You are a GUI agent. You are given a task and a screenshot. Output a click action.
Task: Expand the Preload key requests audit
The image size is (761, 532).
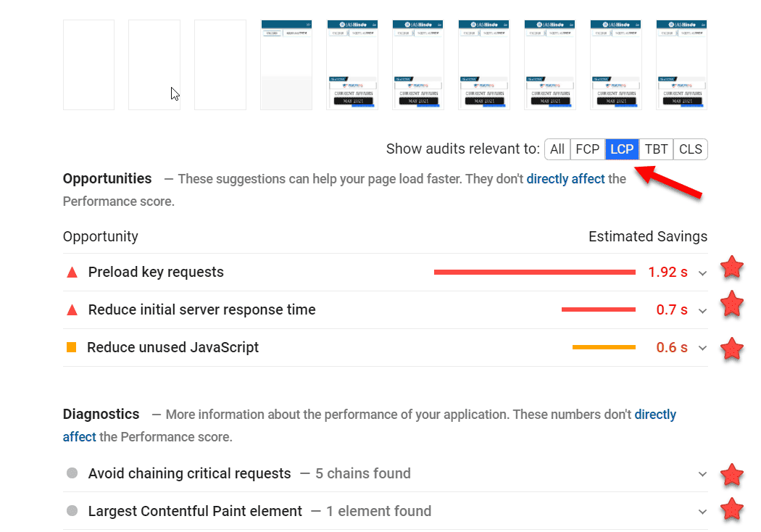pyautogui.click(x=702, y=273)
